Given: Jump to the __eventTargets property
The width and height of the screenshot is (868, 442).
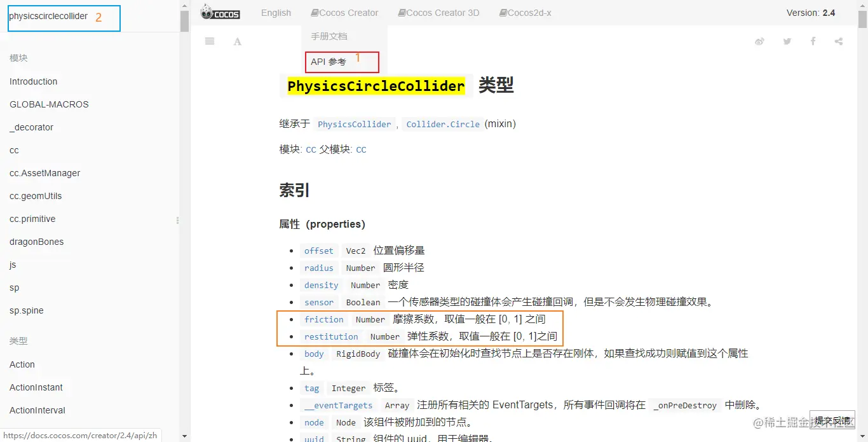Looking at the screenshot, I should point(338,405).
